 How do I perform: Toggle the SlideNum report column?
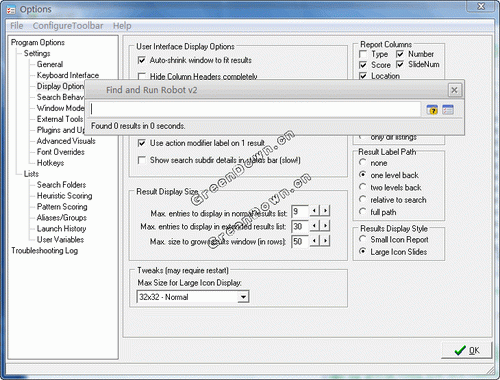[x=400, y=64]
